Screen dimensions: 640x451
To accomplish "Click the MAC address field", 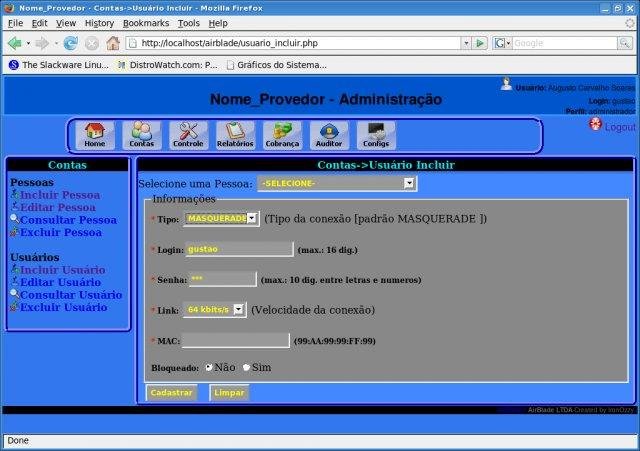I will tap(236, 340).
